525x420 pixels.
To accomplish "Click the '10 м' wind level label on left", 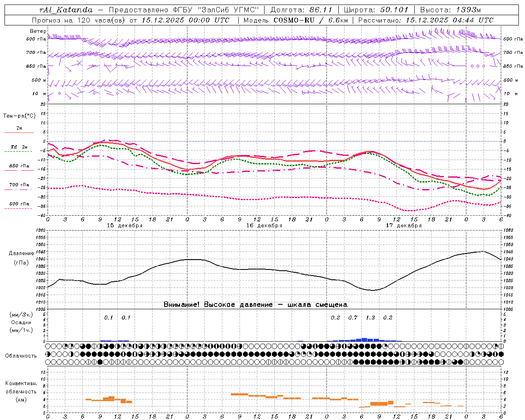I will pos(39,94).
